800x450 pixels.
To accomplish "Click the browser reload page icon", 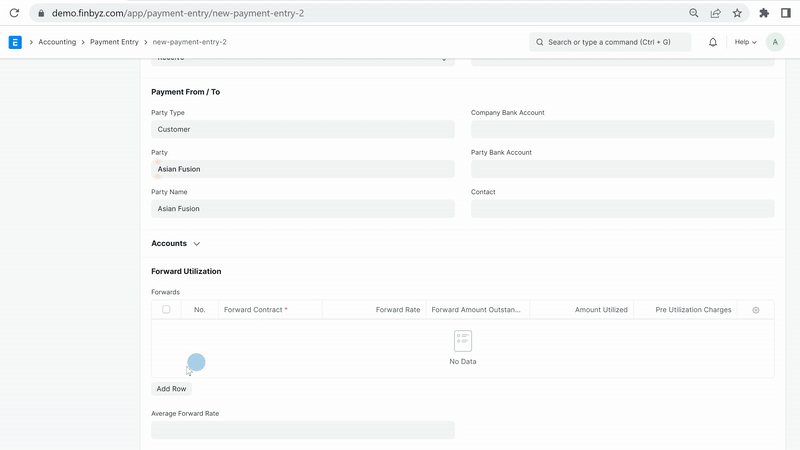I will point(14,13).
